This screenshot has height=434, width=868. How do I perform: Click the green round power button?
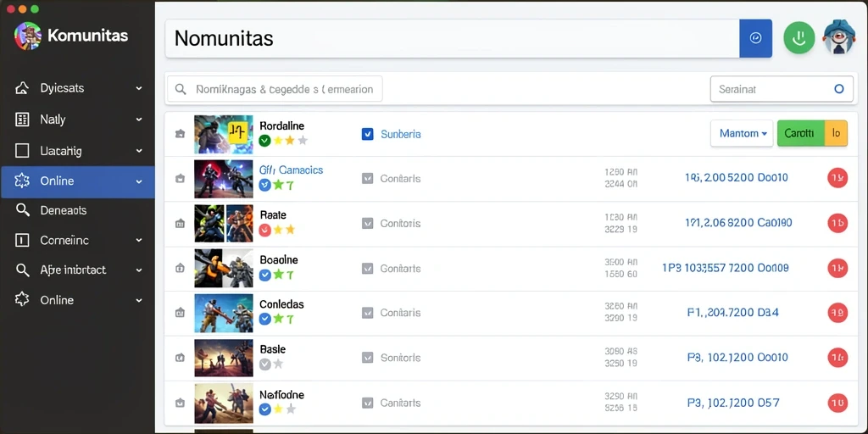[x=798, y=38]
